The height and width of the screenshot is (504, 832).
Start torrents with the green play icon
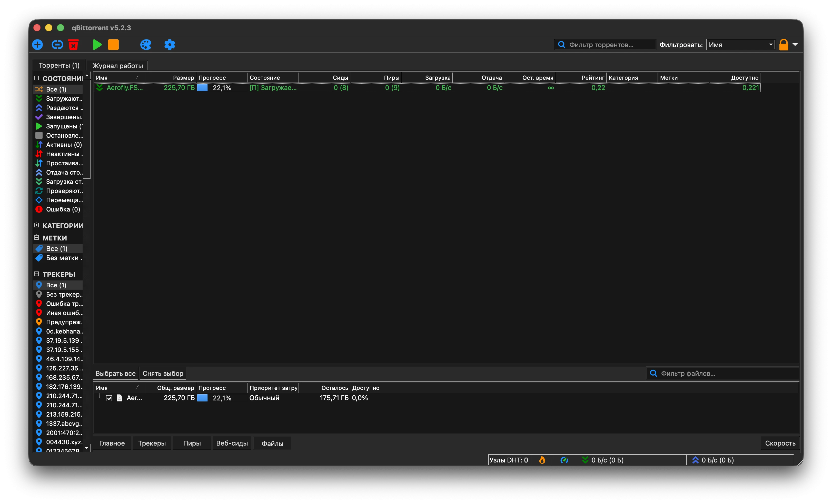click(97, 45)
